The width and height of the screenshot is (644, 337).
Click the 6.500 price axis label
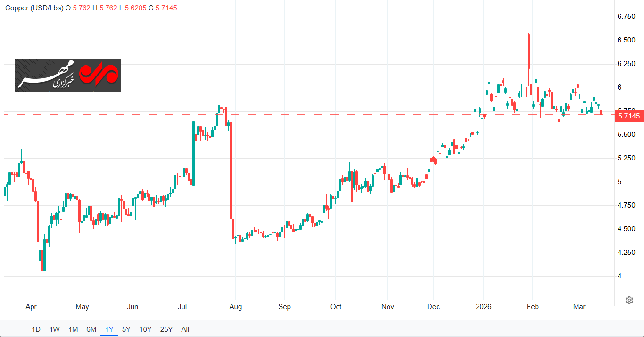[626, 41]
